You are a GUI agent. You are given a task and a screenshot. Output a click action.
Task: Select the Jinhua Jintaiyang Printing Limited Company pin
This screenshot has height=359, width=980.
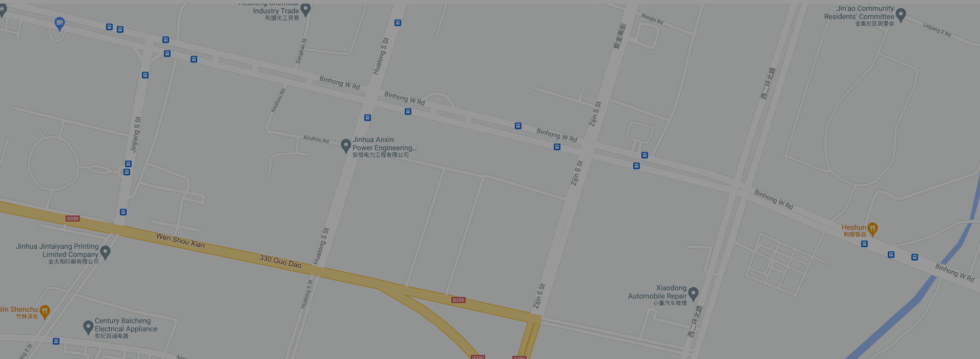105,252
